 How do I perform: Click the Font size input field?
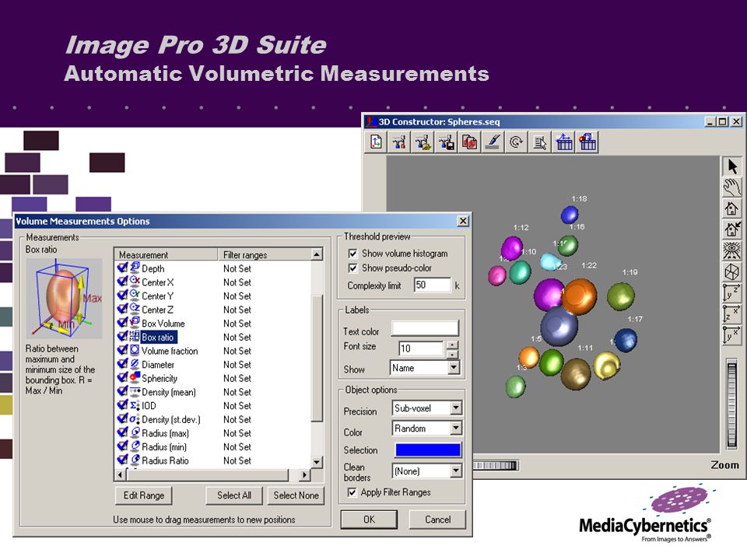tap(421, 348)
